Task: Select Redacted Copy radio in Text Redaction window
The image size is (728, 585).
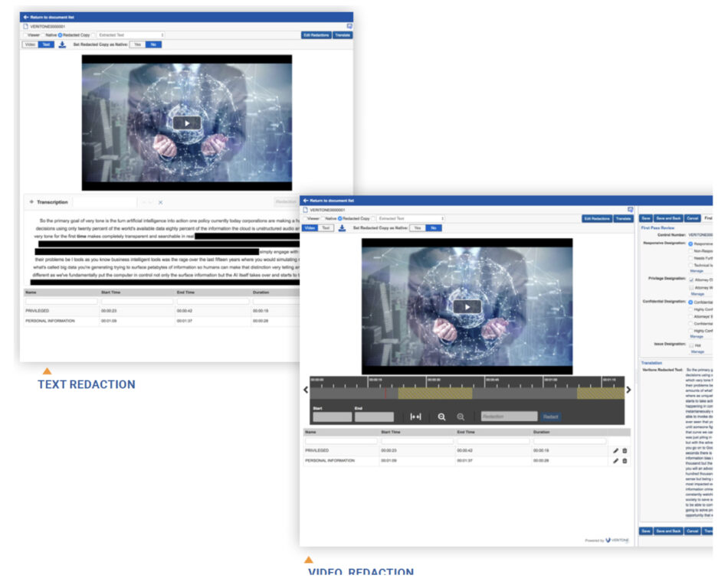Action: click(x=60, y=34)
